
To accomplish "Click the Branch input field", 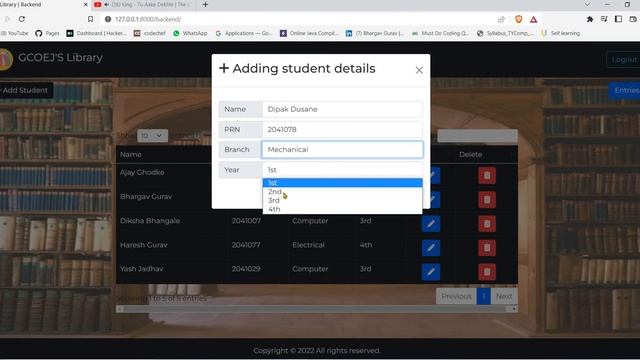I will pos(342,149).
